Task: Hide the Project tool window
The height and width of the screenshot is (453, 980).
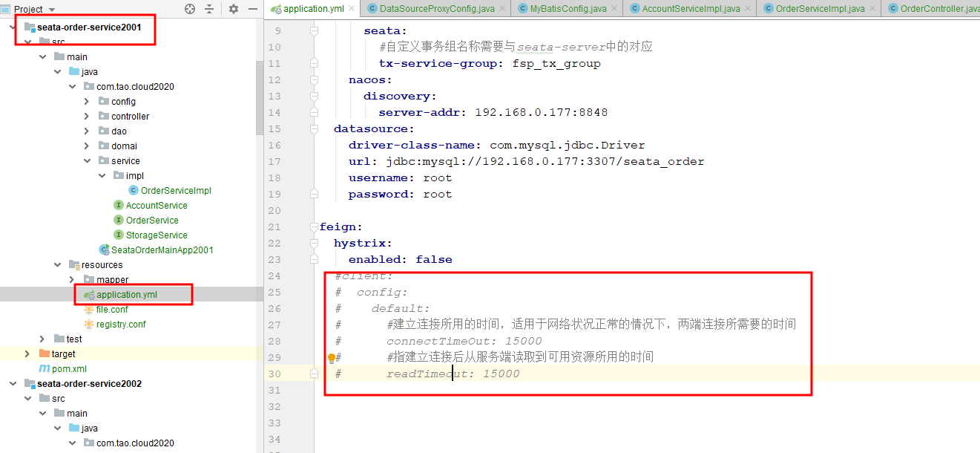Action: 252,9
